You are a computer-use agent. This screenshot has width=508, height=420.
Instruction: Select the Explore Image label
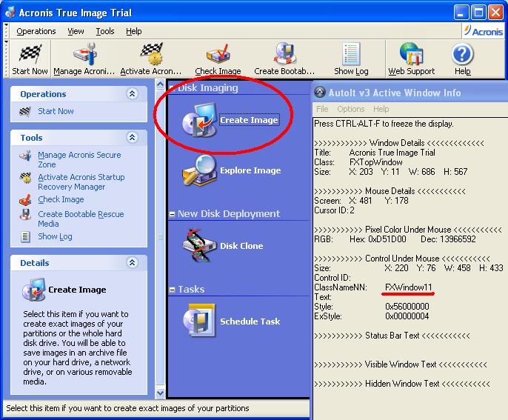pyautogui.click(x=250, y=170)
